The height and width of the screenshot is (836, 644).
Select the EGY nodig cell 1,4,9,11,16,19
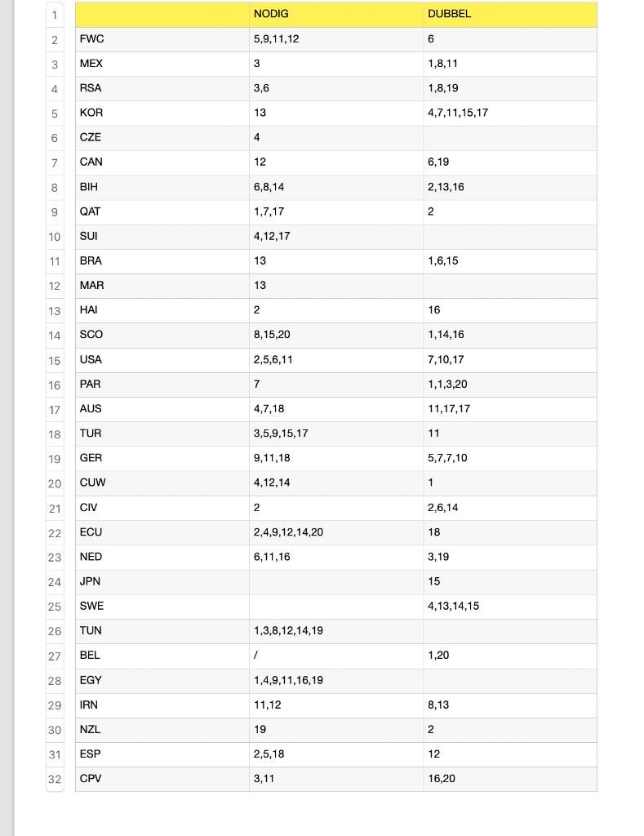[x=335, y=681]
